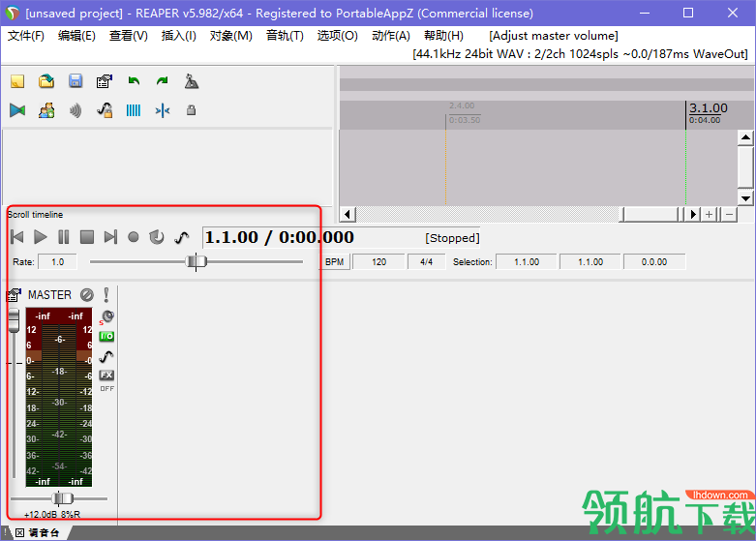Click the docker exclamation mark icon
Viewport: 756px width, 541px height.
[5, 533]
